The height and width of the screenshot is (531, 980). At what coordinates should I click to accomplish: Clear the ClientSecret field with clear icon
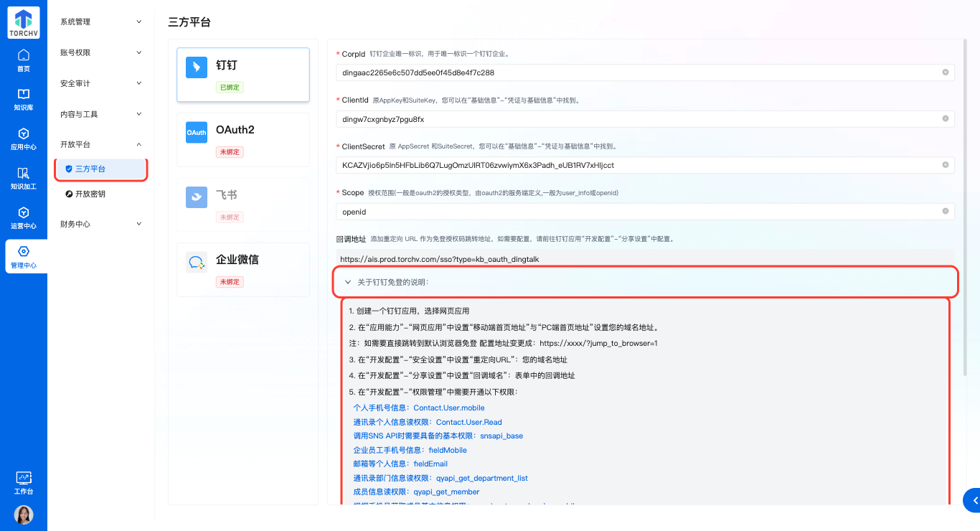tap(946, 165)
